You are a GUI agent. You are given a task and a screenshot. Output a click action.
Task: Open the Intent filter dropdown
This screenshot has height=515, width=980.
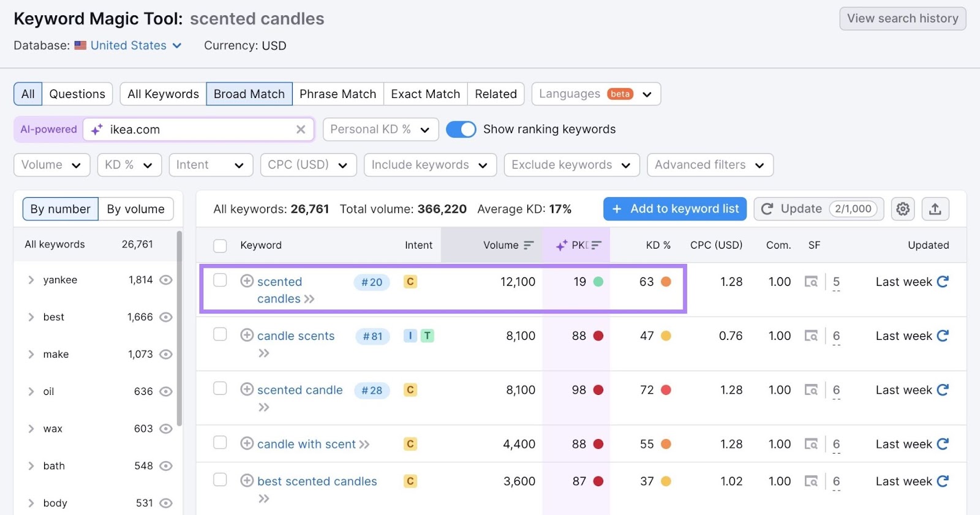211,165
